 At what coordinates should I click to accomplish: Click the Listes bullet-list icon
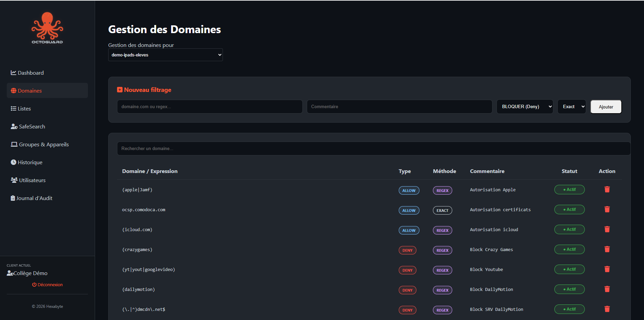pos(14,108)
